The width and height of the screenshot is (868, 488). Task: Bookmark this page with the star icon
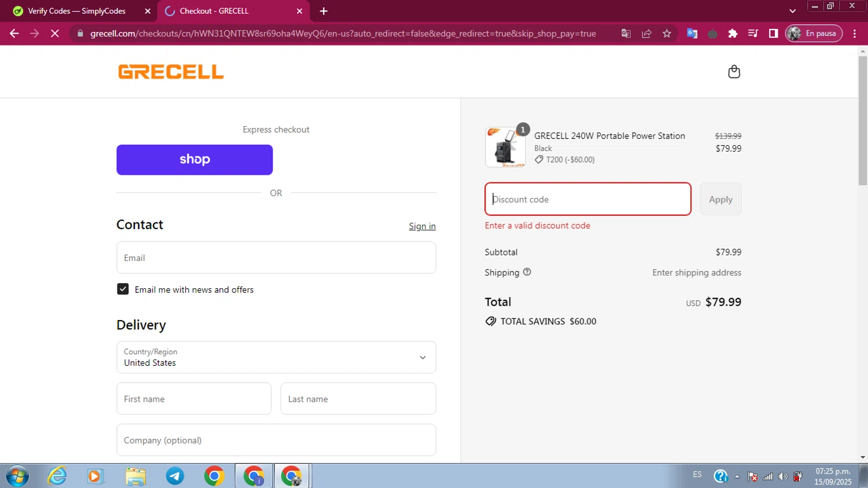pos(667,34)
